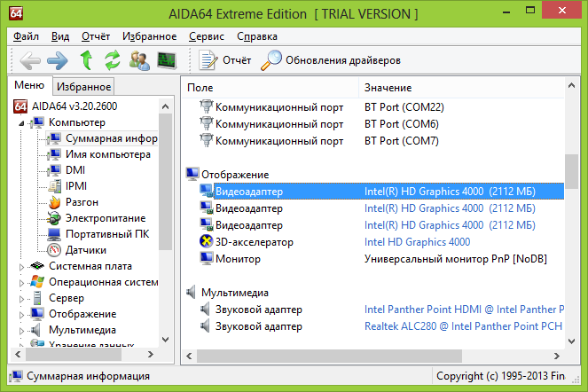The image size is (588, 392).
Task: Open the Intel Panther Point HDMI link
Action: coord(464,310)
